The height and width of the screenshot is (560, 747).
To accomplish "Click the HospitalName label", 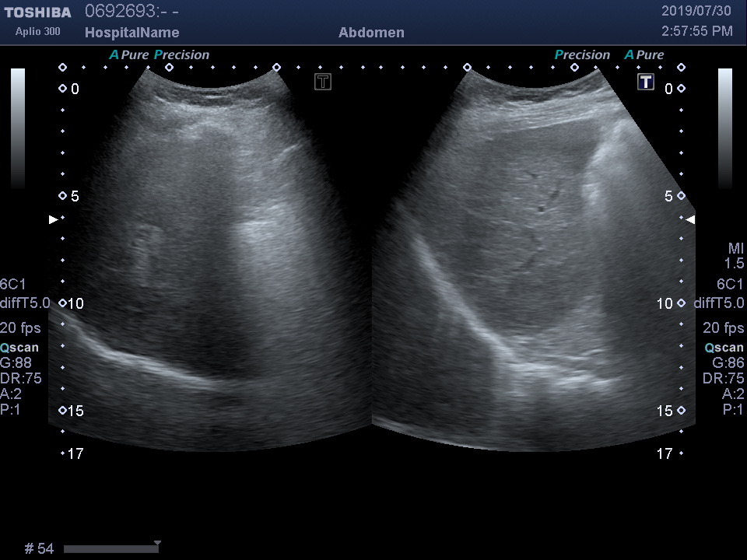I will pyautogui.click(x=132, y=33).
